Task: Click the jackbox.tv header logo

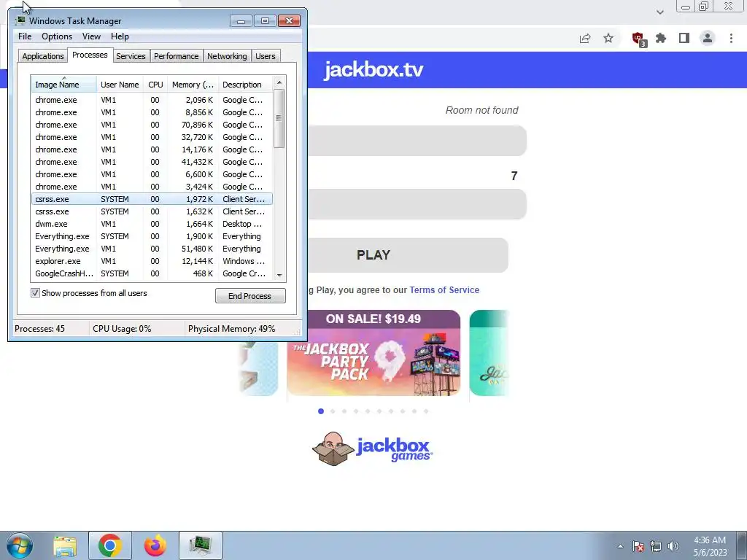Action: (x=373, y=69)
